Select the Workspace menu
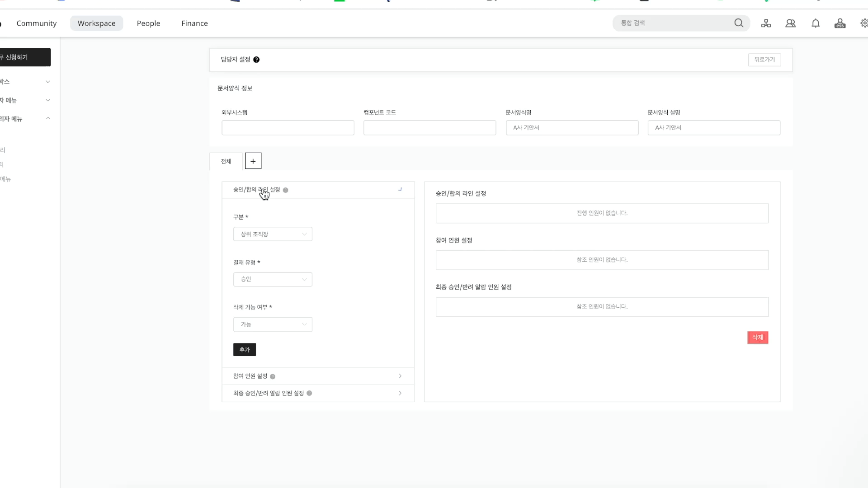Image resolution: width=868 pixels, height=488 pixels. pos(96,23)
